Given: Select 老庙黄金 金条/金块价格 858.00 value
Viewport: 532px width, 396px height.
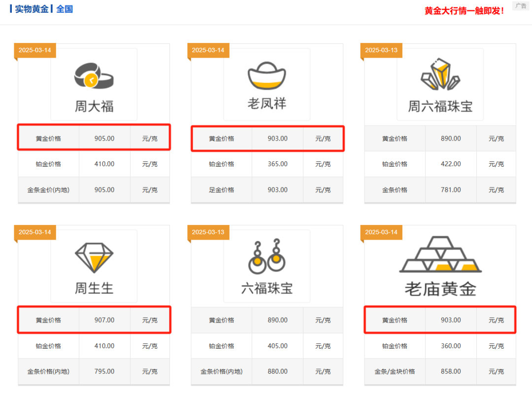Looking at the screenshot, I should coord(451,371).
